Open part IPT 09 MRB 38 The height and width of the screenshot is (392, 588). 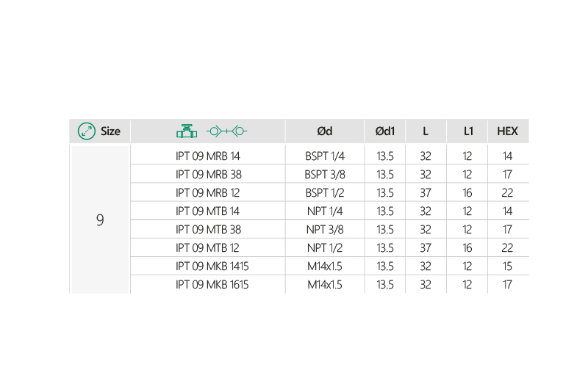click(208, 175)
